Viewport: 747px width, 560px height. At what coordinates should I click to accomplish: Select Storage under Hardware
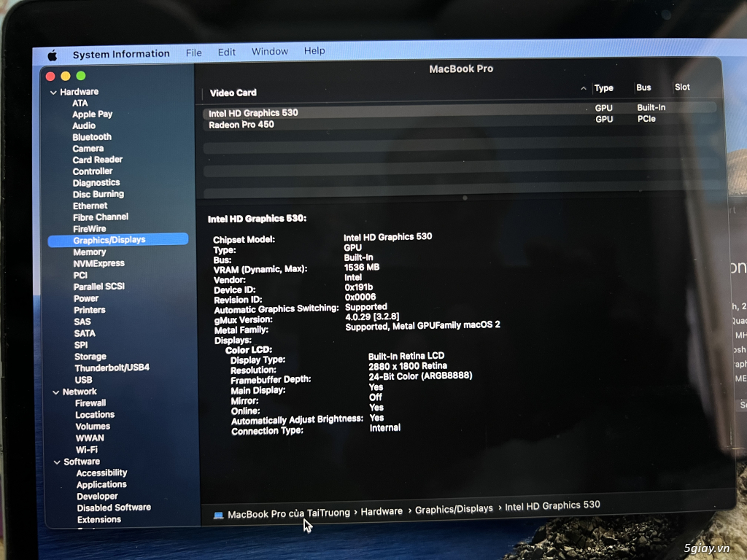pyautogui.click(x=90, y=357)
